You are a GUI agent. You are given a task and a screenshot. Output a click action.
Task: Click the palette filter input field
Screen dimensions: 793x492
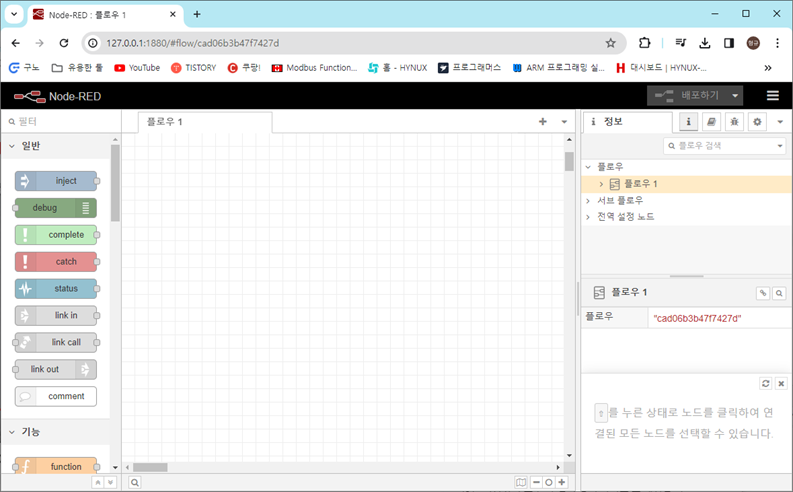click(x=61, y=121)
